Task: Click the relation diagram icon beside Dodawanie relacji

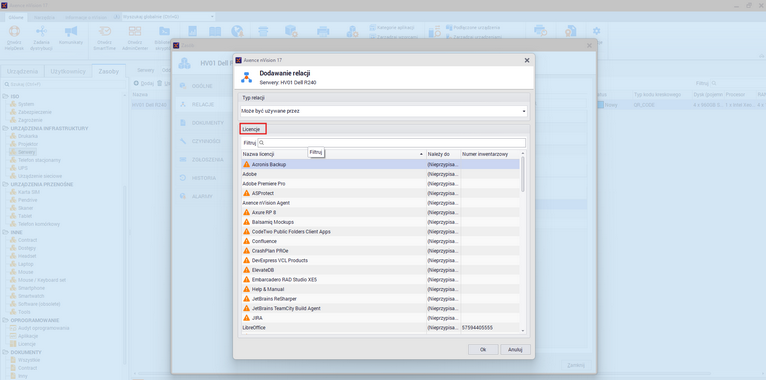Action: (x=247, y=77)
